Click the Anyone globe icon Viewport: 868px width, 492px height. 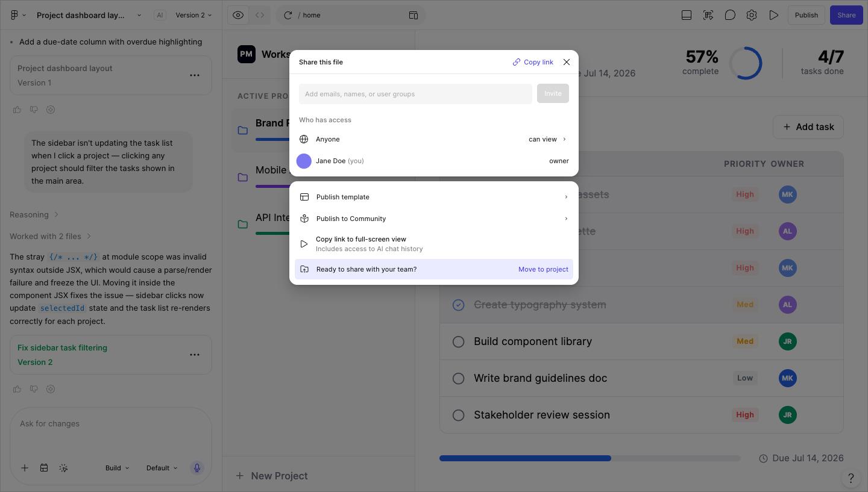click(x=304, y=139)
